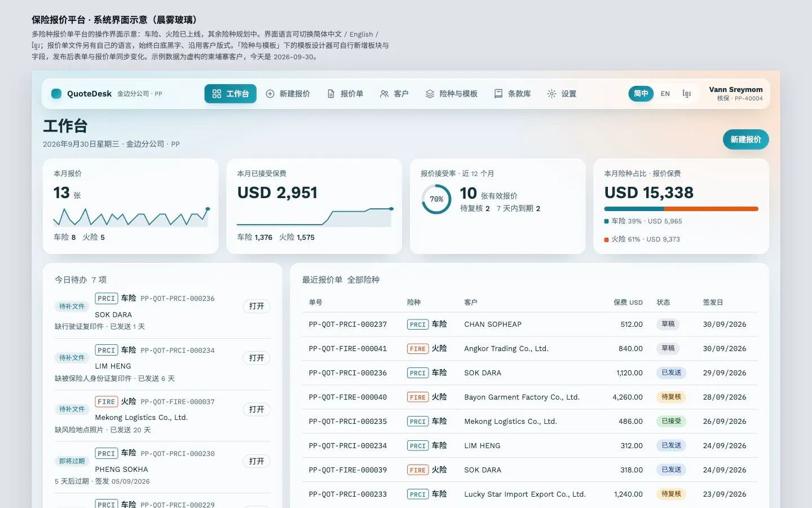Click the QuoteDesk logo icon
Image resolution: width=812 pixels, height=508 pixels.
56,94
